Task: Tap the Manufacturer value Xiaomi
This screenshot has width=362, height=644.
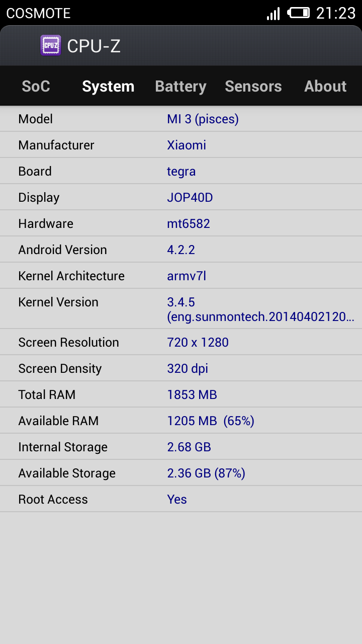Action: tap(187, 145)
